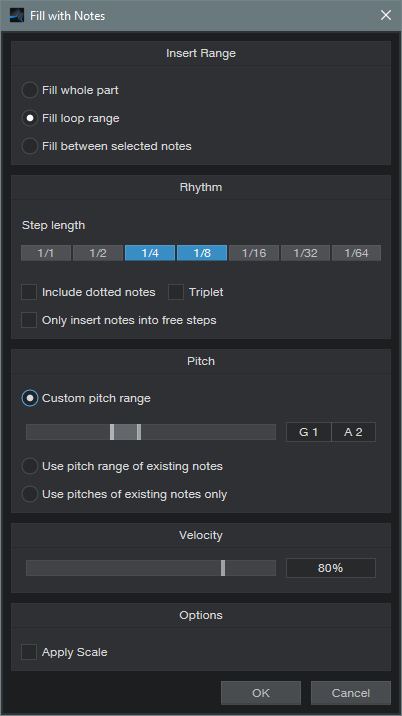The height and width of the screenshot is (716, 402).
Task: Click the velocity slider handle
Action: click(223, 568)
